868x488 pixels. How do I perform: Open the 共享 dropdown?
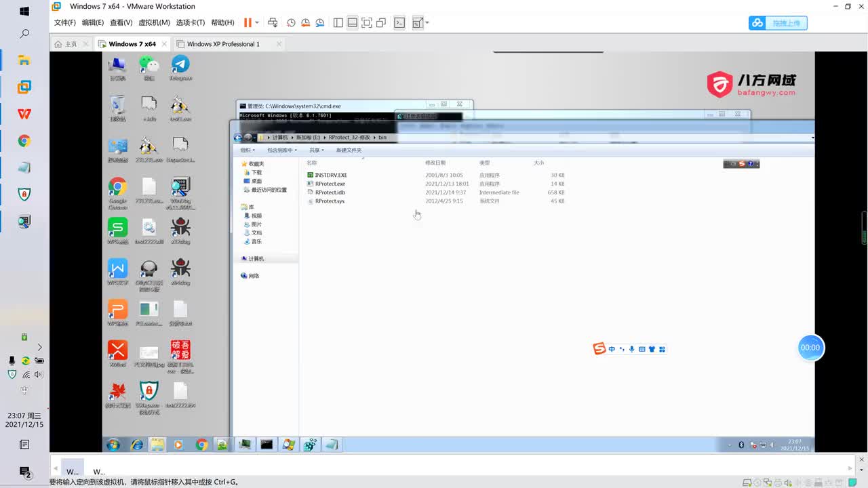click(316, 150)
